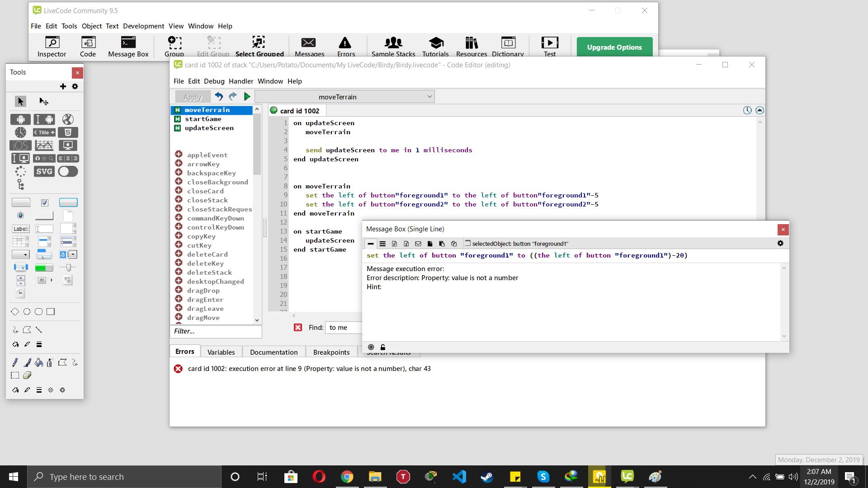Choose the option menu control in Tools palette
This screenshot has width=868, height=488.
(21, 254)
